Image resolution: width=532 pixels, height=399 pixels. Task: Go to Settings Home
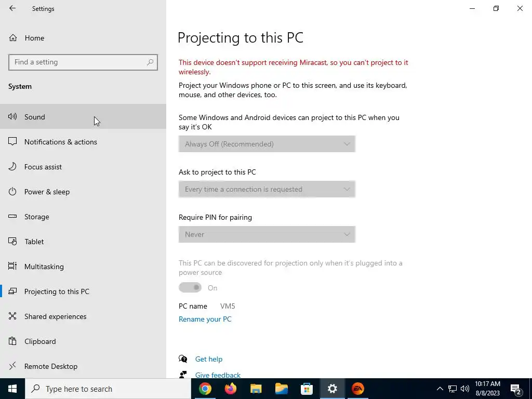tap(83, 37)
